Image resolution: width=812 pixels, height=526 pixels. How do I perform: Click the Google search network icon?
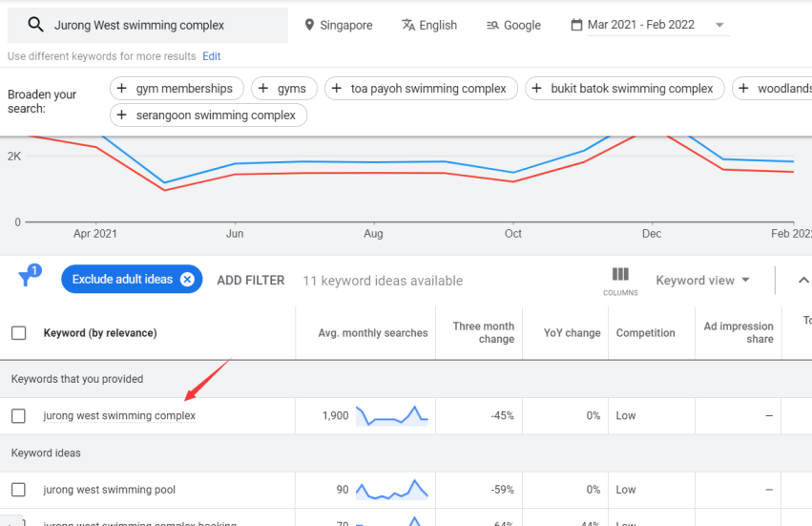point(492,25)
